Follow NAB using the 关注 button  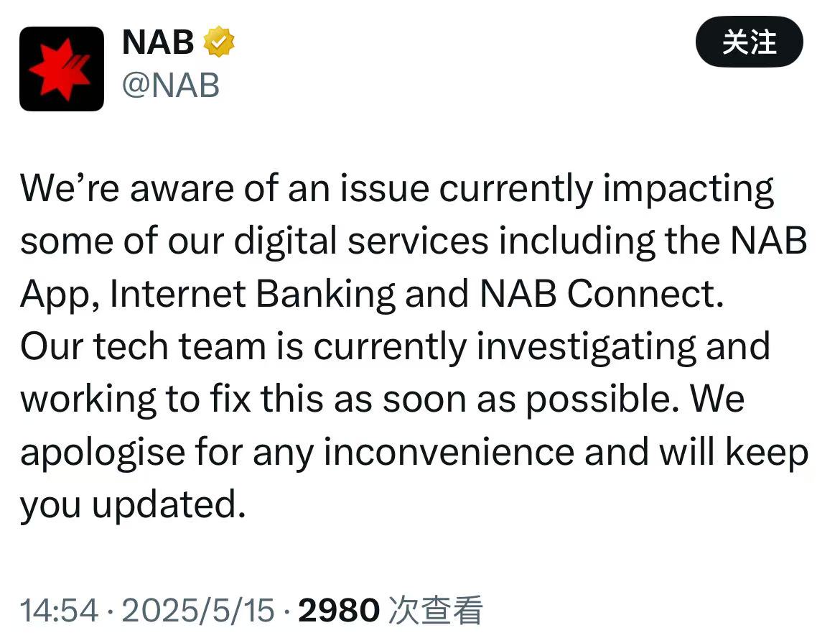click(x=749, y=42)
